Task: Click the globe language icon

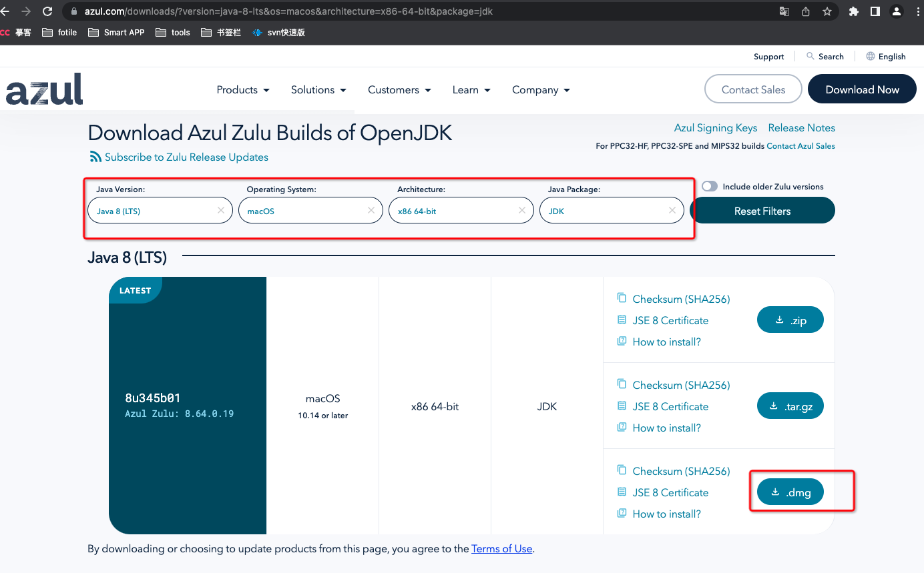Action: pos(871,56)
